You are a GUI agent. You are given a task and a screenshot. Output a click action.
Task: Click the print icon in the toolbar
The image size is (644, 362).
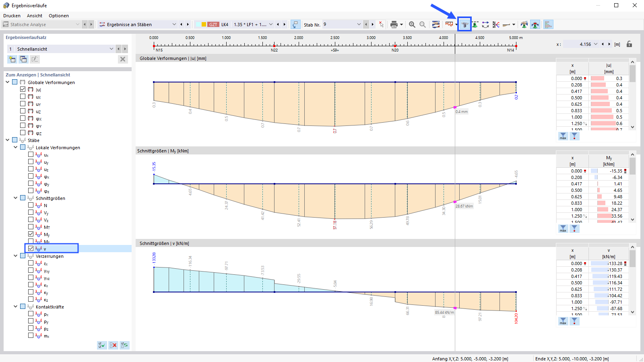[393, 25]
